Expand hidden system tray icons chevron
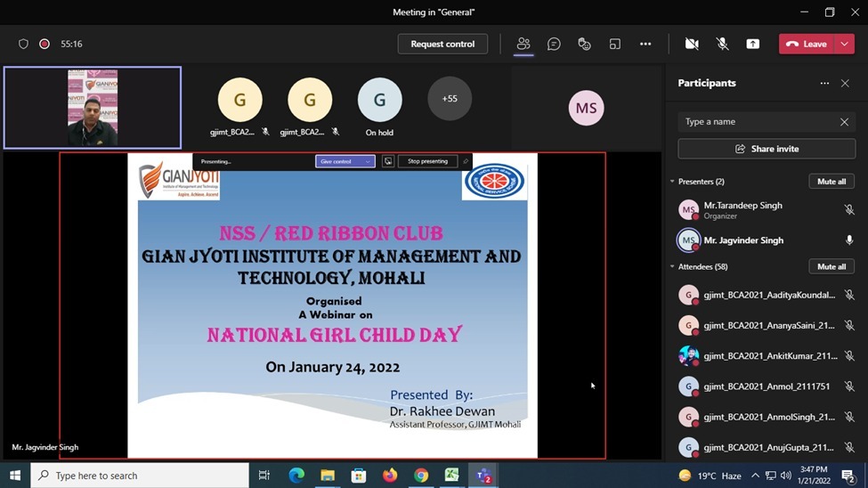This screenshot has height=488, width=868. point(755,476)
